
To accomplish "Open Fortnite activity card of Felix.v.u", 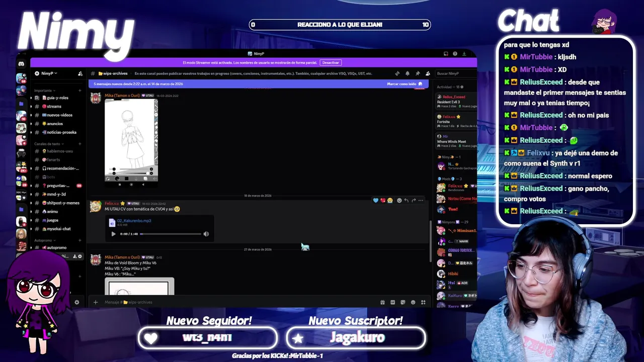I will tap(456, 121).
